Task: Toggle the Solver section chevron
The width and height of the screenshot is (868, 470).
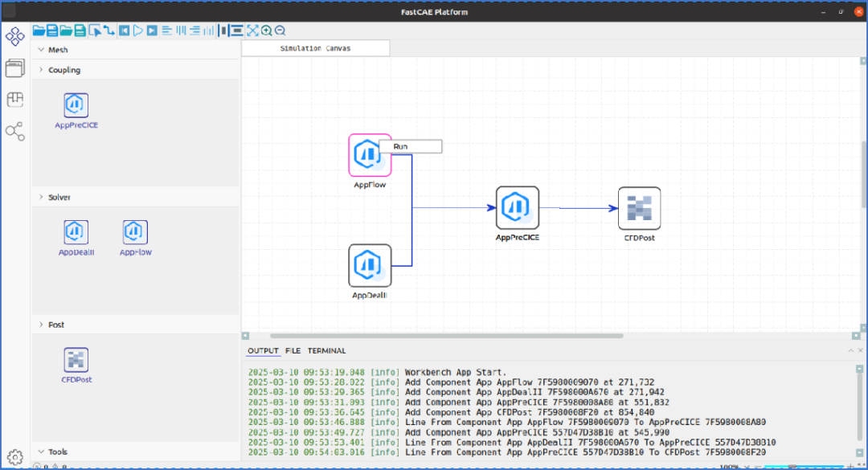Action: 41,197
